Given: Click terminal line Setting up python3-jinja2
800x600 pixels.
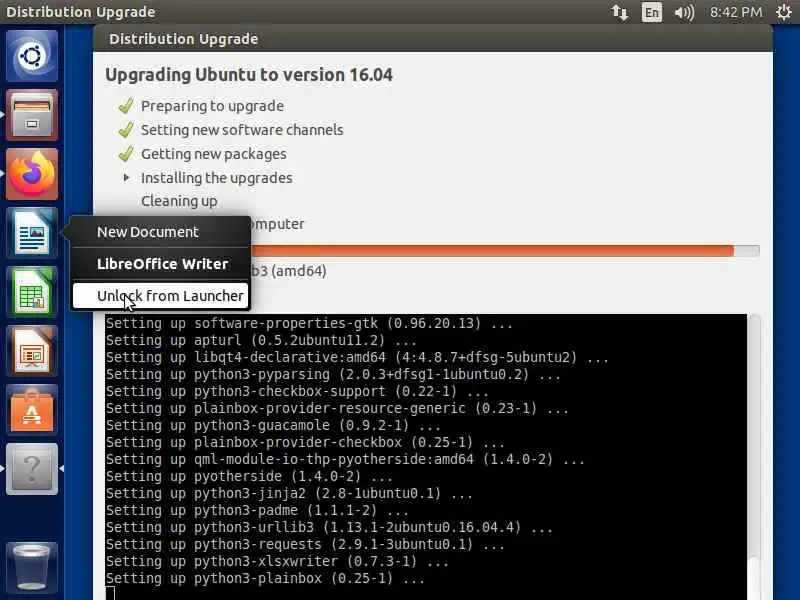Looking at the screenshot, I should [x=289, y=493].
